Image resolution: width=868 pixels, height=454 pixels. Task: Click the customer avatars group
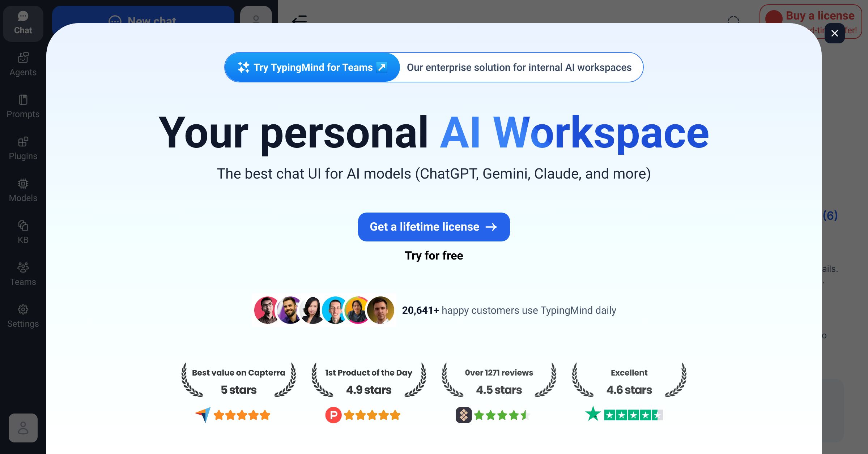[x=324, y=310]
